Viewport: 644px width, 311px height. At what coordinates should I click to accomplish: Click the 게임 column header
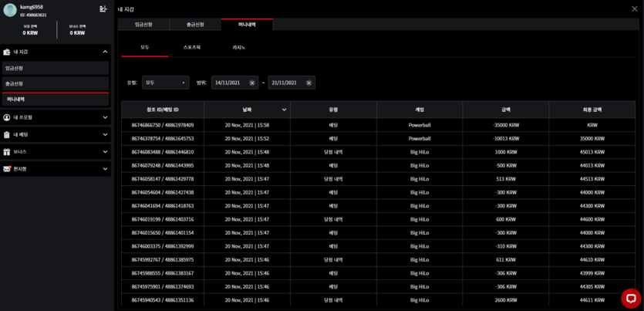click(420, 110)
